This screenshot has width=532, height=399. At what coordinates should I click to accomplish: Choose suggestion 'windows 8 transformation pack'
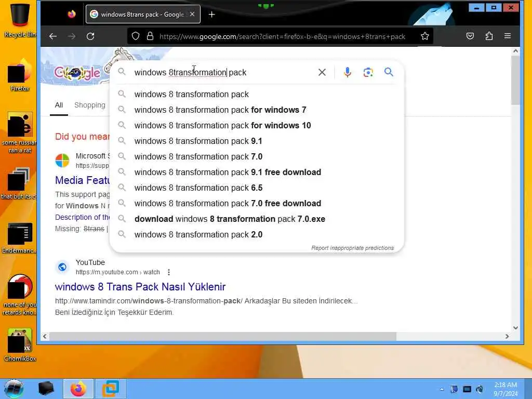coord(257,94)
